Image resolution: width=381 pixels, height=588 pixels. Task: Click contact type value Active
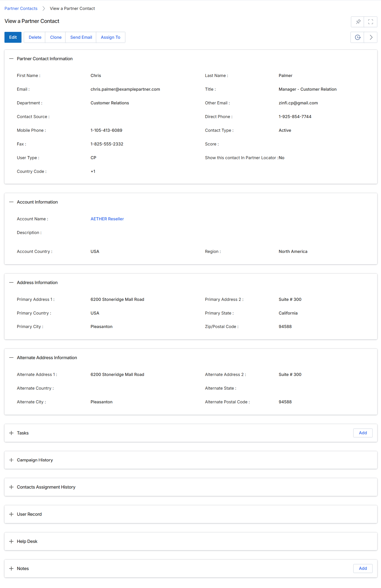(285, 130)
